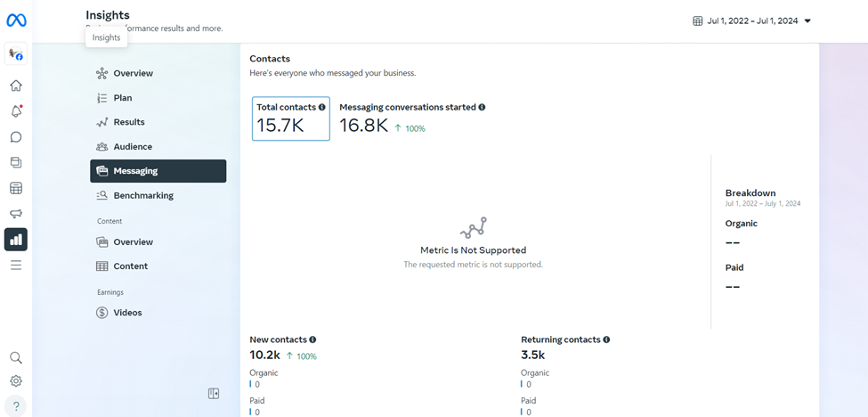Switch the Facebook page account selector

[16, 54]
